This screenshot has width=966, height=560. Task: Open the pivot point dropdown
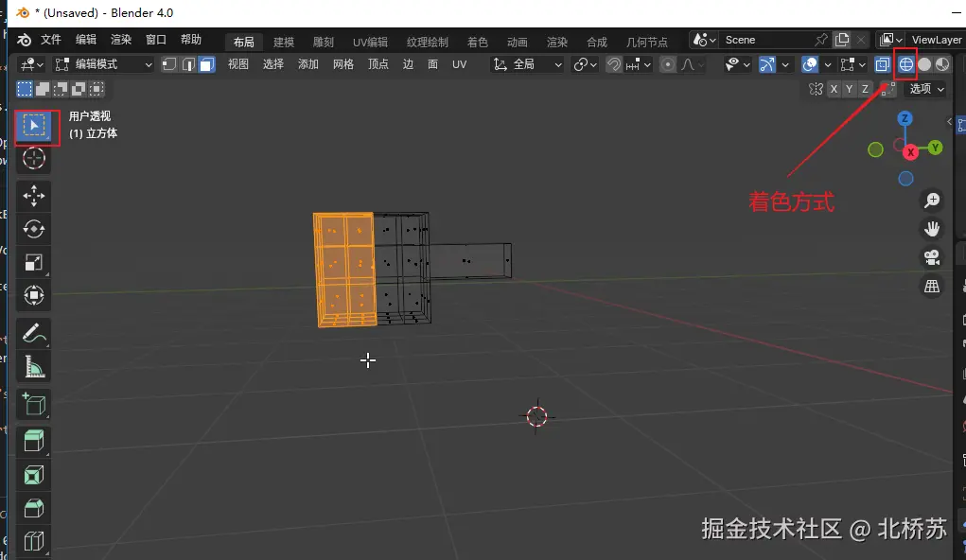pos(585,64)
